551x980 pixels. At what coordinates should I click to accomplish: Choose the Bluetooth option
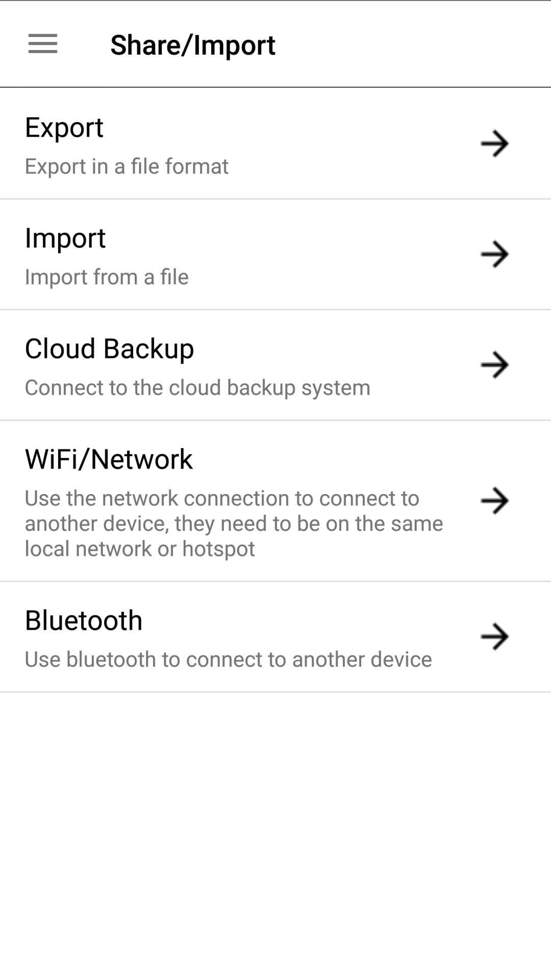(x=84, y=621)
